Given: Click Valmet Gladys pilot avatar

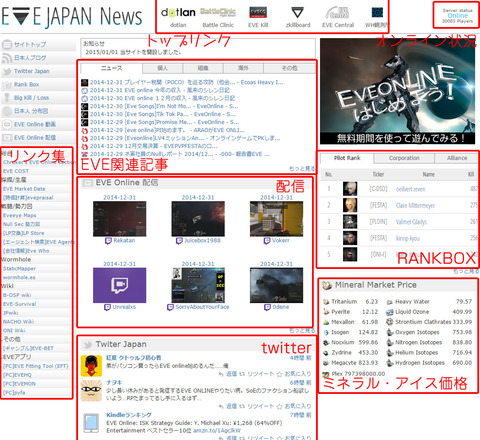Looking at the screenshot, I should coord(350,222).
